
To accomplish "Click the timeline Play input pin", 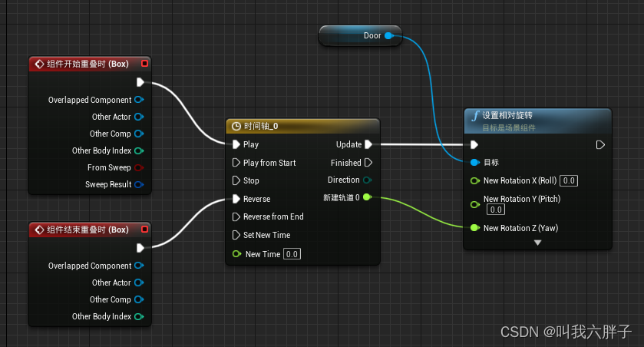I will click(x=236, y=144).
